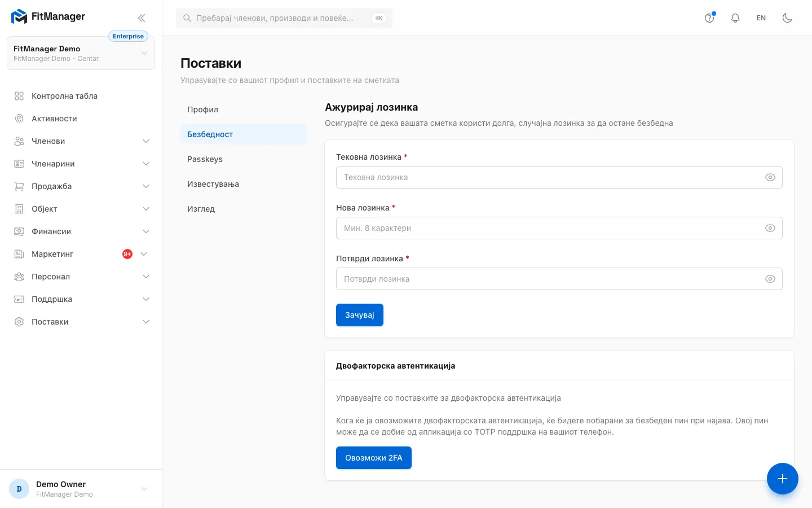Click the Контролна табла grid icon
The width and height of the screenshot is (812, 508).
(x=19, y=96)
